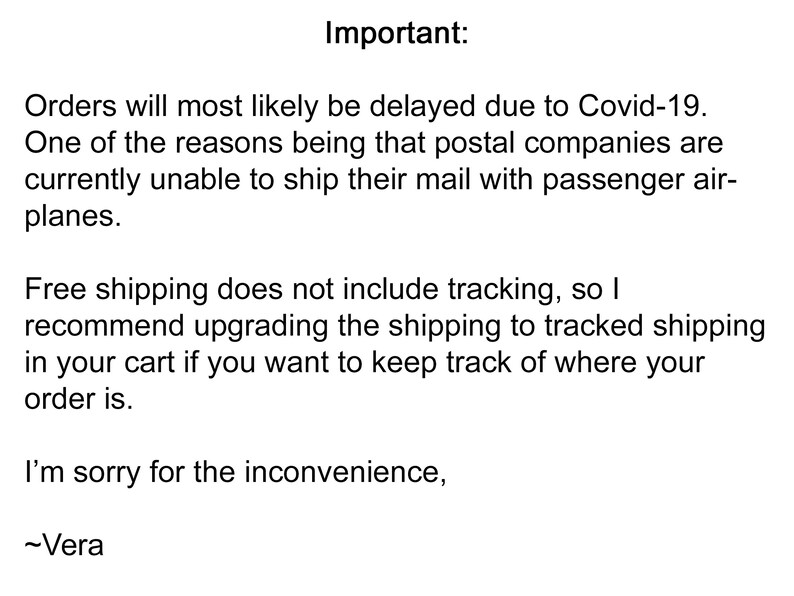Click the words 'tracked shipping'

point(655,327)
